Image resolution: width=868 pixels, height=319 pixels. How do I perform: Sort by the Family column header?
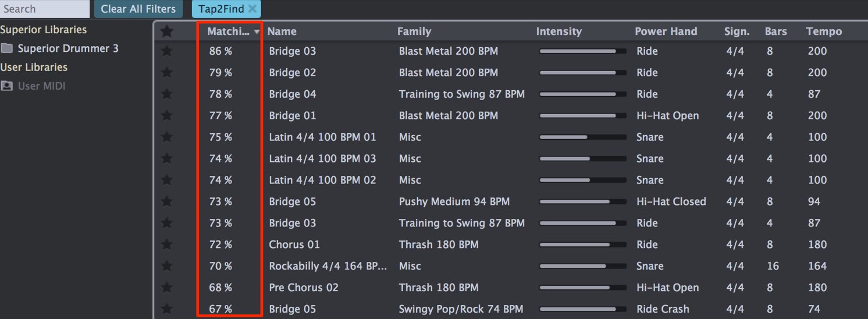tap(414, 31)
